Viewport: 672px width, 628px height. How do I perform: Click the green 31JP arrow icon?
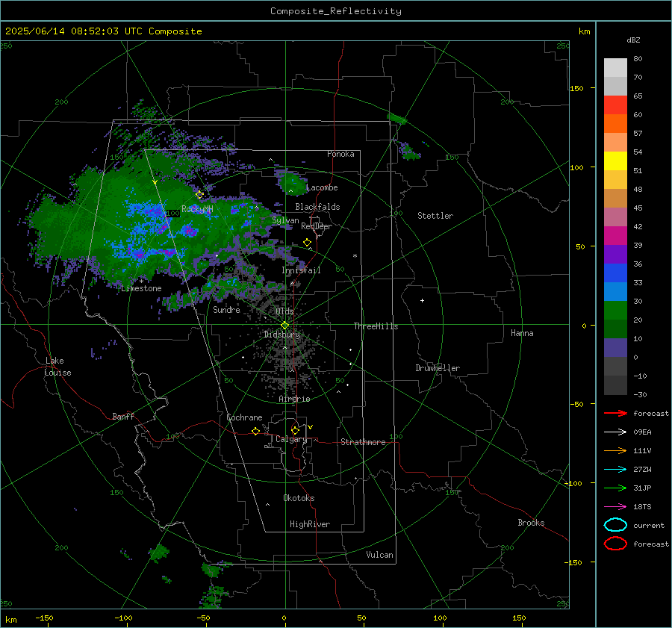615,488
